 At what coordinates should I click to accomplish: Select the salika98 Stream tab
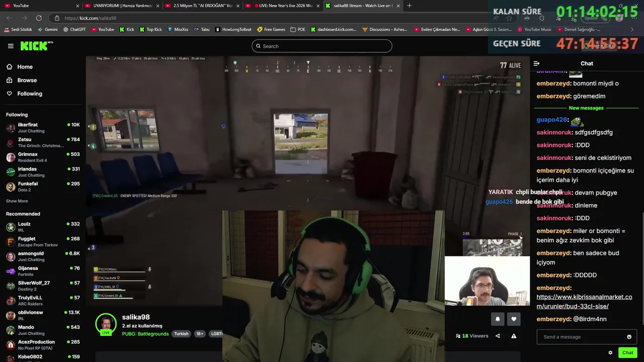tap(362, 6)
